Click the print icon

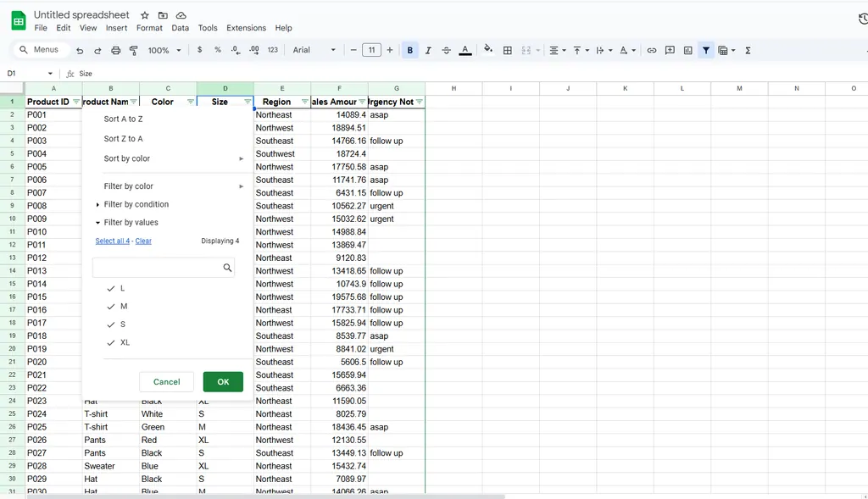pyautogui.click(x=115, y=51)
